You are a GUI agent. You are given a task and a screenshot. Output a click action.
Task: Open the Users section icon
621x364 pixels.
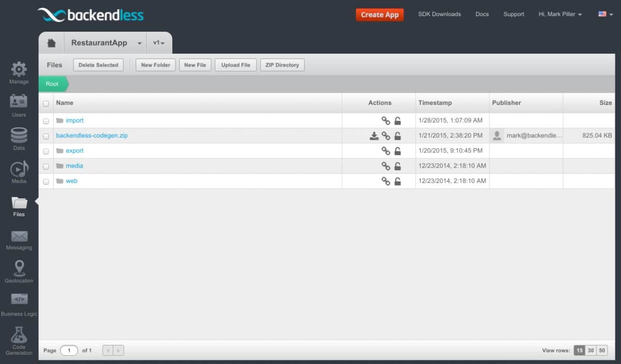tap(19, 102)
